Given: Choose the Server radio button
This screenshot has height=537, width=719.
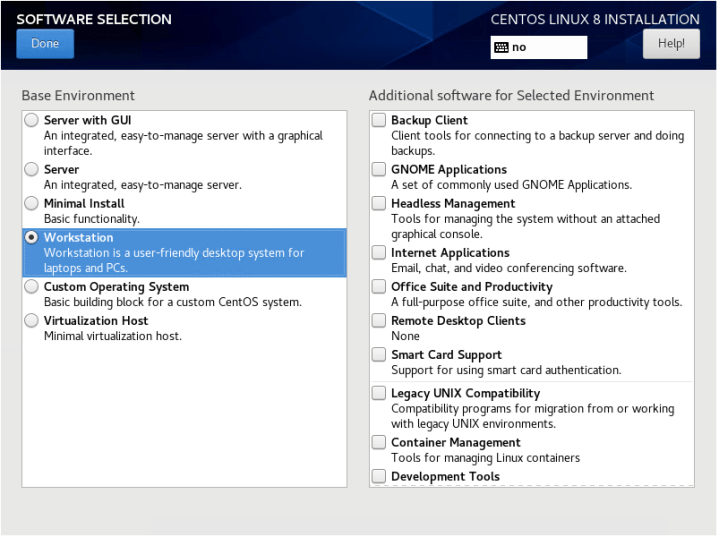Looking at the screenshot, I should 32,170.
